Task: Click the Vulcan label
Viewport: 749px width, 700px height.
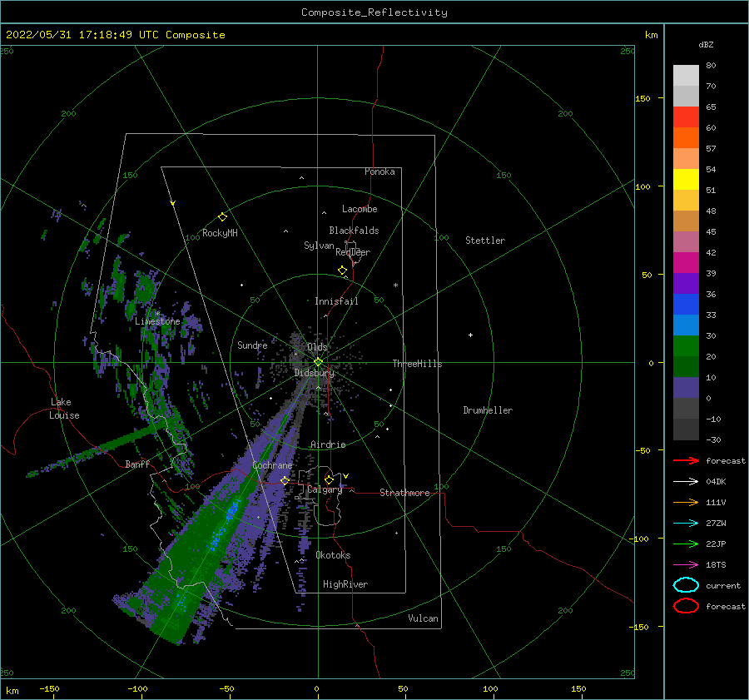Action: pyautogui.click(x=424, y=618)
